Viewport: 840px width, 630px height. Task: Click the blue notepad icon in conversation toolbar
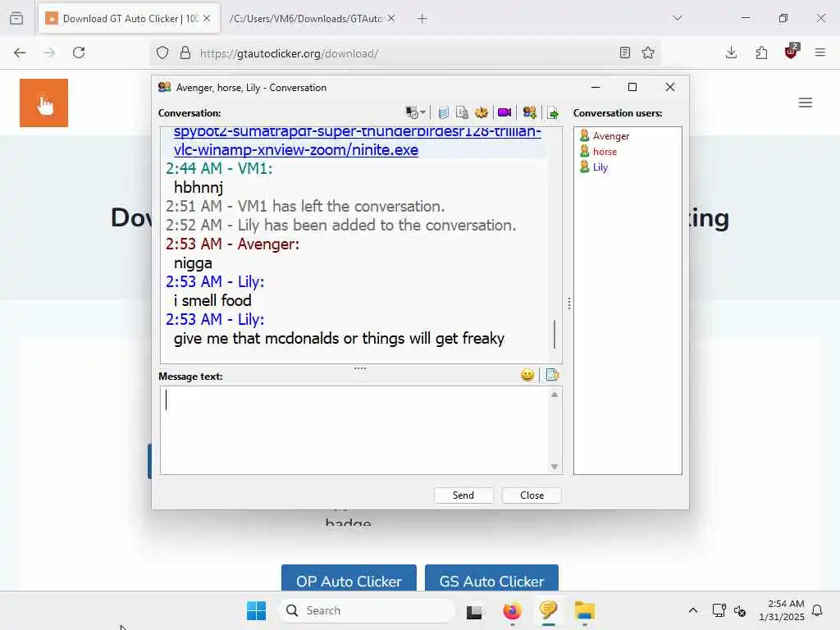click(x=444, y=112)
